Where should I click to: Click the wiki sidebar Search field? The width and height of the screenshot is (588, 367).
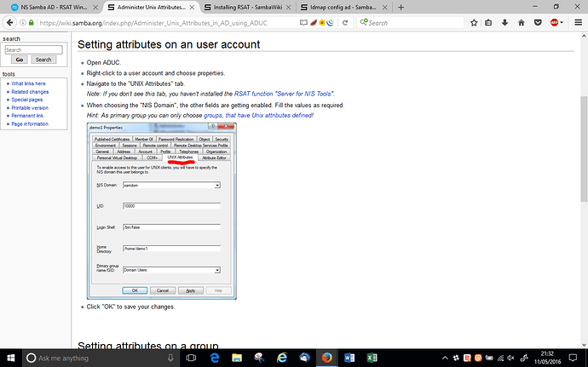[x=34, y=50]
